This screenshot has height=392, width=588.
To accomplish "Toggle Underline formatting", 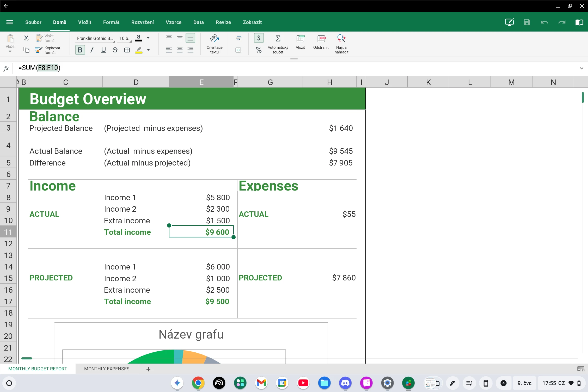I will pyautogui.click(x=103, y=50).
